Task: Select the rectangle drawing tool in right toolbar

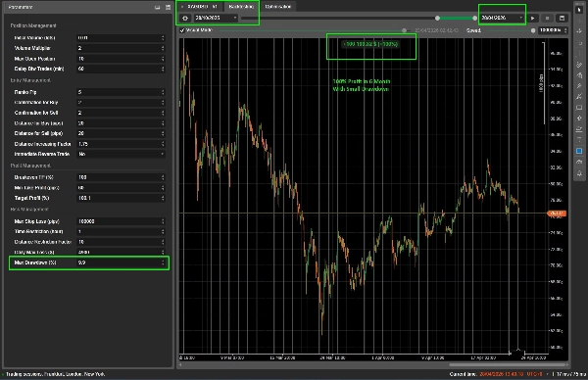Action: [x=579, y=108]
